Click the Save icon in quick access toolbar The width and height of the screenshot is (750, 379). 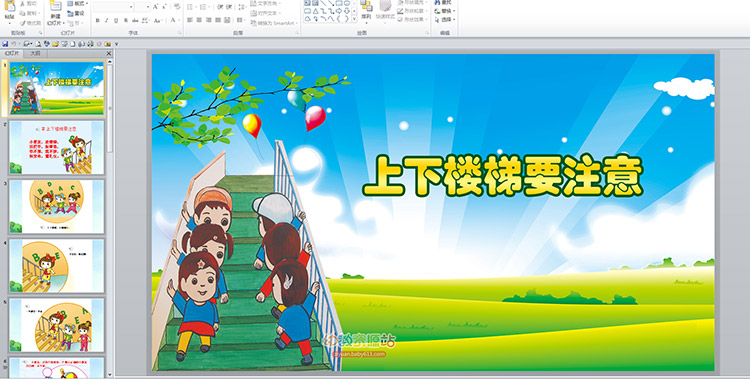click(5, 44)
